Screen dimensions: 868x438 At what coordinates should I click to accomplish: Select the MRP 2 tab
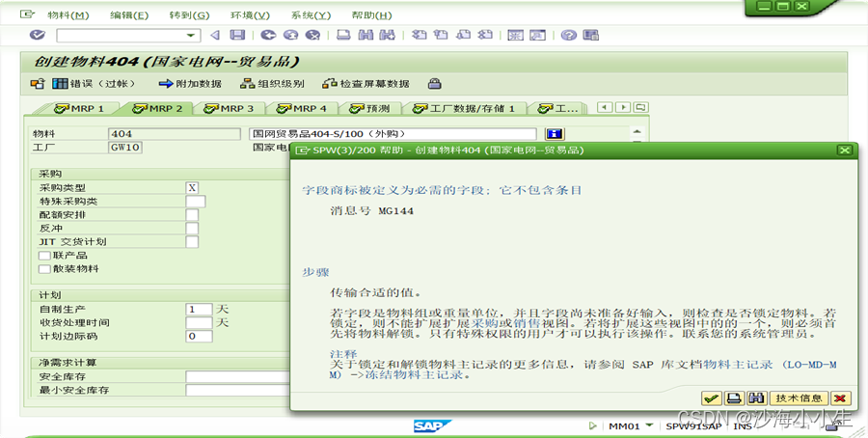pyautogui.click(x=158, y=108)
